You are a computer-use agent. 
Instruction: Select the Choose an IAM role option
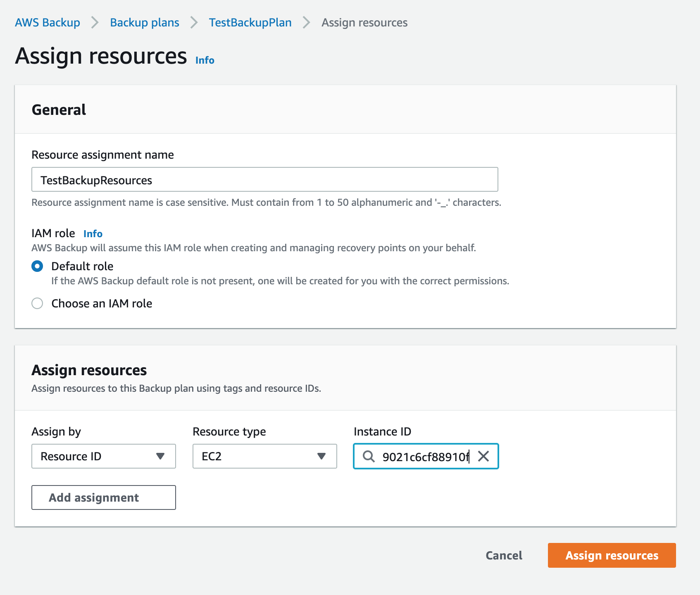pos(37,303)
